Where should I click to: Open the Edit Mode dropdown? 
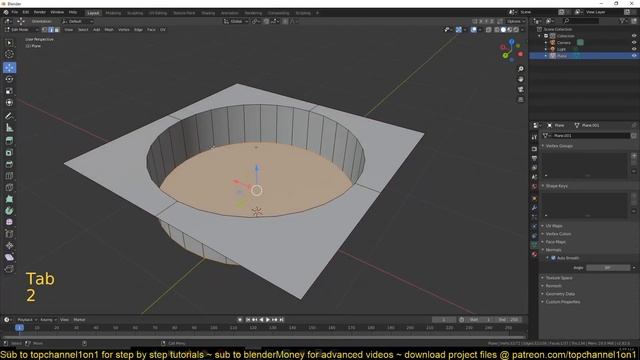point(21,30)
